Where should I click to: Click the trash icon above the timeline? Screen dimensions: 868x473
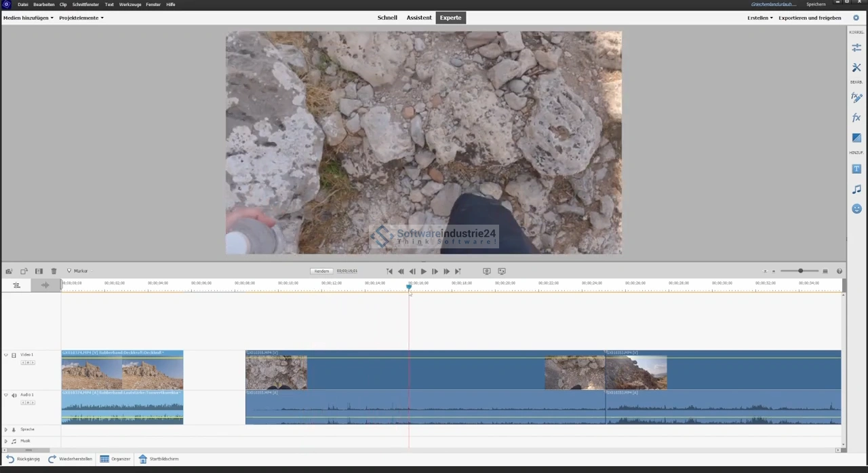pos(54,271)
